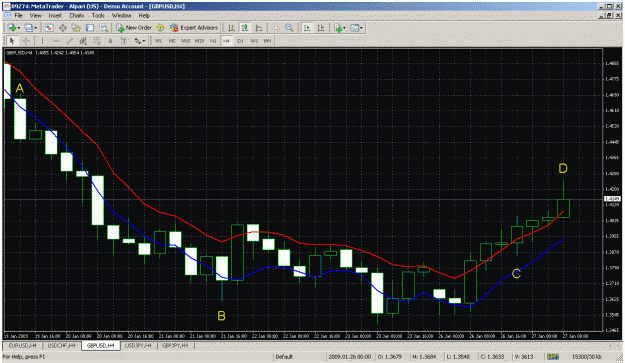Open the Terminal window icon

click(x=90, y=27)
